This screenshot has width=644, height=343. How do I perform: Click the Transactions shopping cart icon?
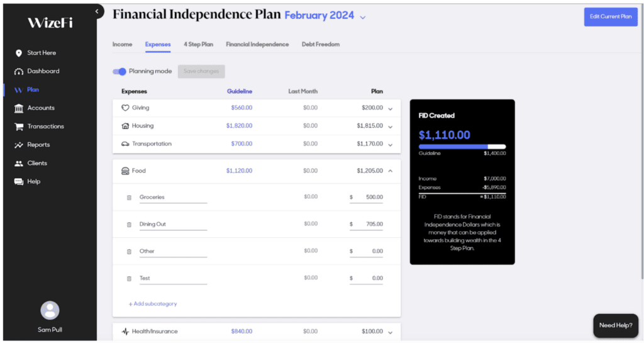tap(18, 127)
